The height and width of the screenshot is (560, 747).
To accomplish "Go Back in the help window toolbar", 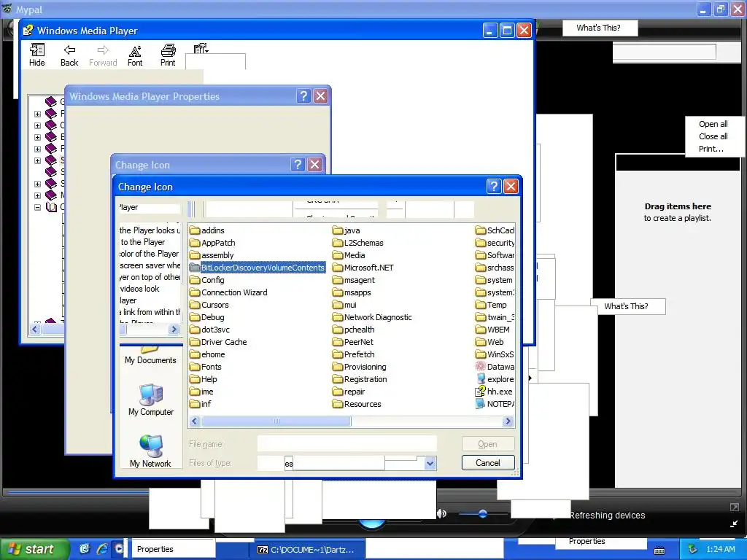I will pos(69,55).
